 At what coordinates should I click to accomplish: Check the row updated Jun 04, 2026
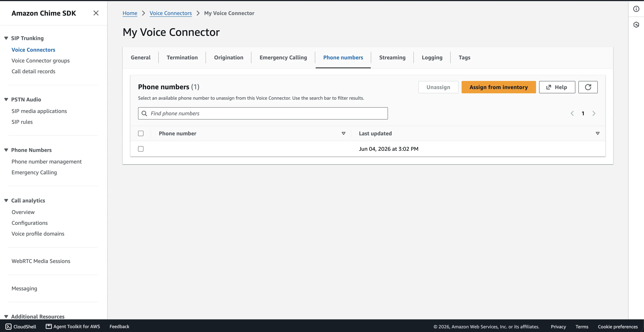pos(141,149)
